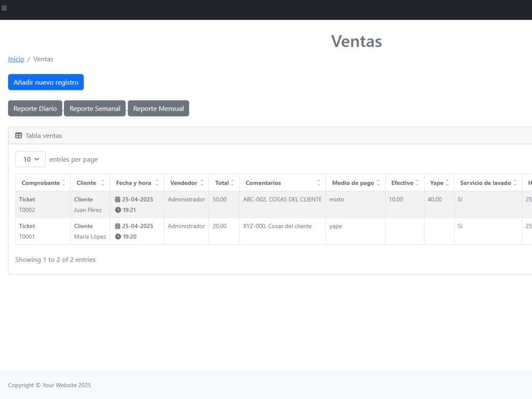Click client name Juan Pérez
Image resolution: width=532 pixels, height=399 pixels.
88,210
